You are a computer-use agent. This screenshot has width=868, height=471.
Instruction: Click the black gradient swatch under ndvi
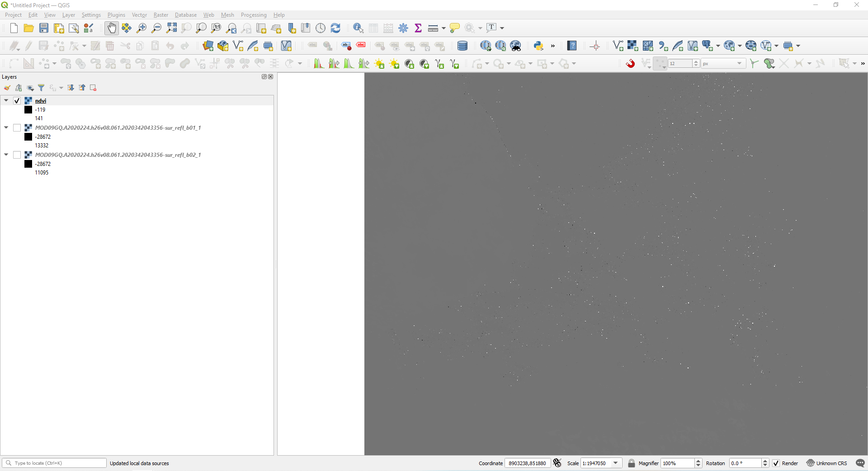coord(28,110)
